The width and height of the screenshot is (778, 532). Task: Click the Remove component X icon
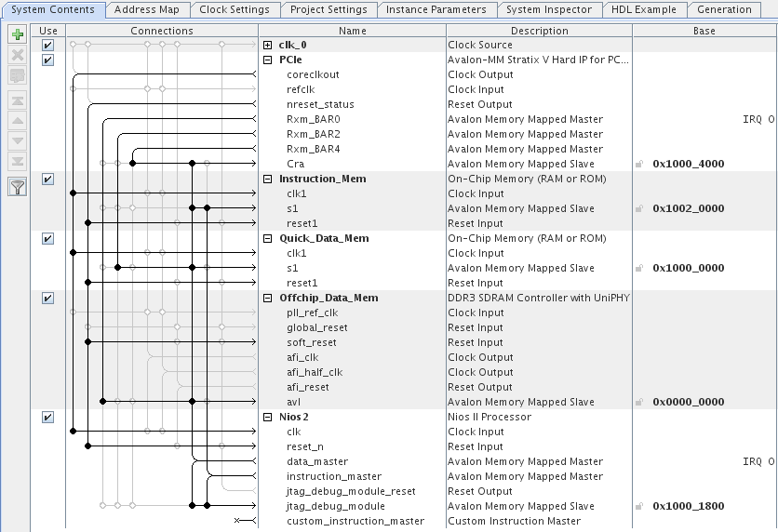pyautogui.click(x=17, y=56)
